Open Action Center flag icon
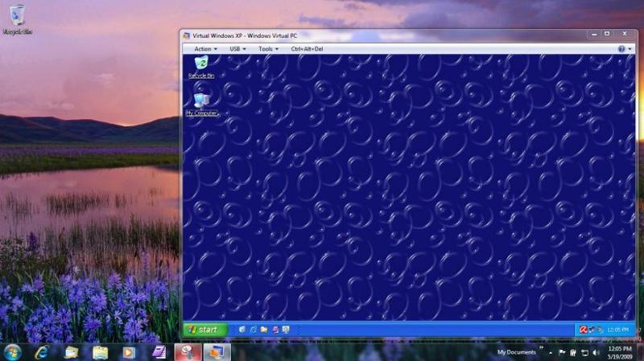The width and height of the screenshot is (644, 361). click(x=562, y=352)
